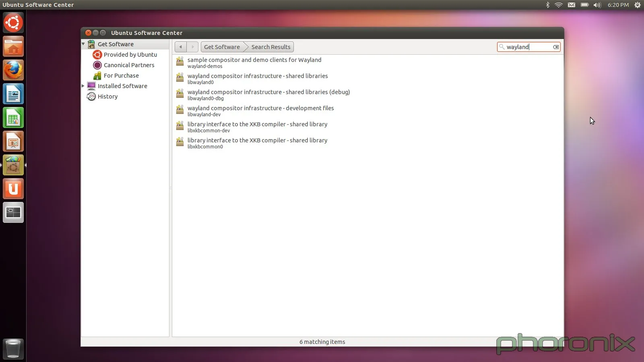Open LibreOffice Impress from the launcher
Screen dimensions: 644x362
pyautogui.click(x=13, y=141)
